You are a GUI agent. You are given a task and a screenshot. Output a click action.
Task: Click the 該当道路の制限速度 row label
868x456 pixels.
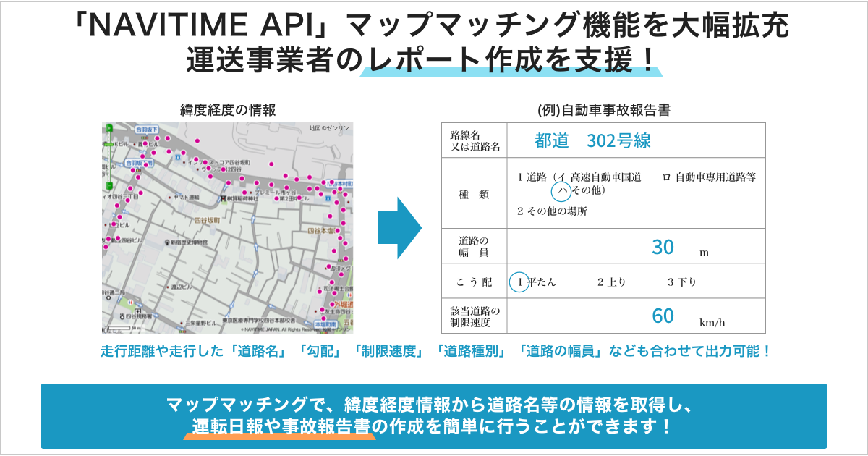point(475,316)
